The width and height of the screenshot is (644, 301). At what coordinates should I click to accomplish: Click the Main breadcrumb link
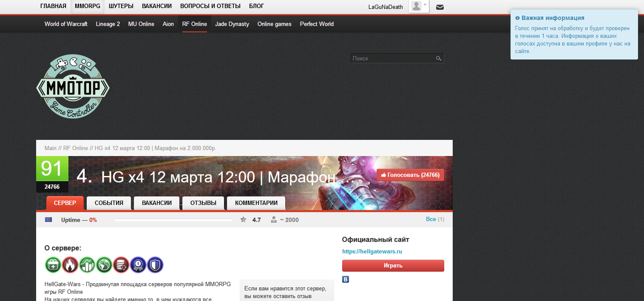pyautogui.click(x=51, y=148)
